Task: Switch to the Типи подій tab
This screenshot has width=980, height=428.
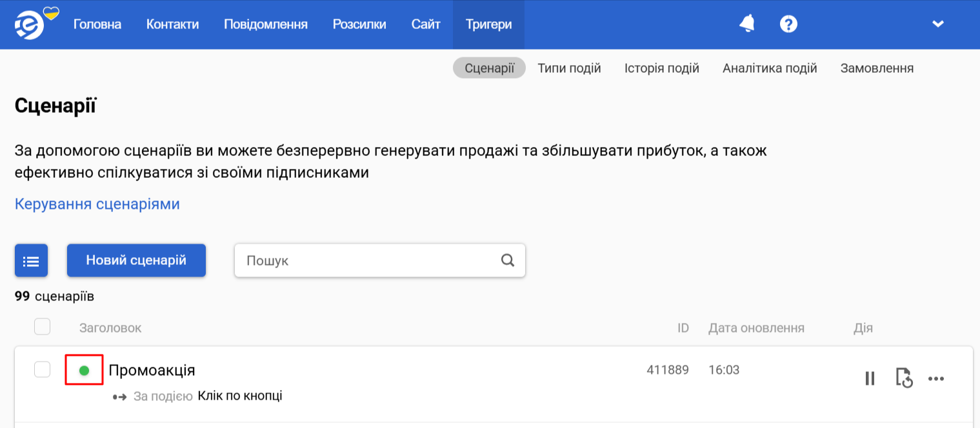Action: coord(569,68)
